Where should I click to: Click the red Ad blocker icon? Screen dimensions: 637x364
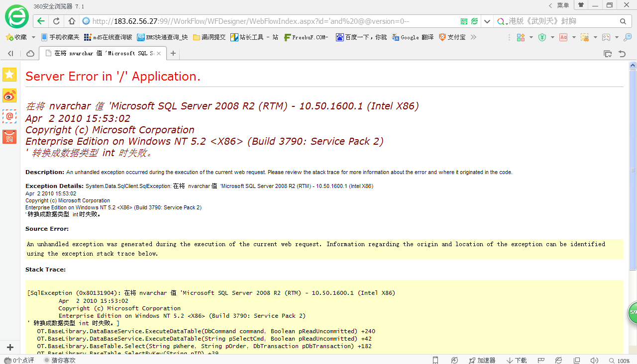click(563, 37)
